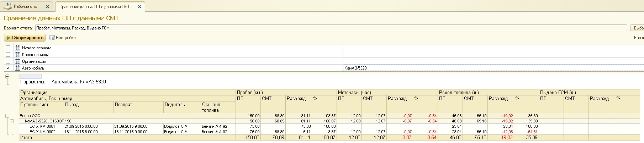Collapse the КамАЗ-5320 vehicle group

pyautogui.click(x=12, y=121)
